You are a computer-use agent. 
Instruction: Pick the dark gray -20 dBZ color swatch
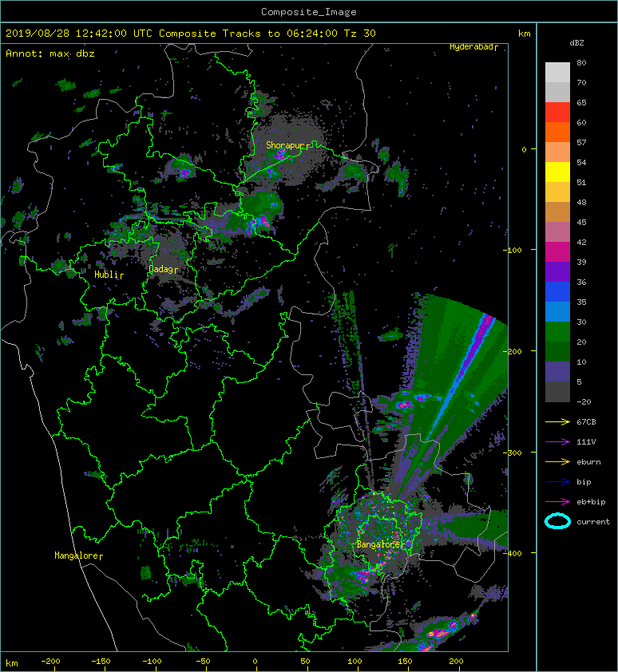tap(557, 392)
